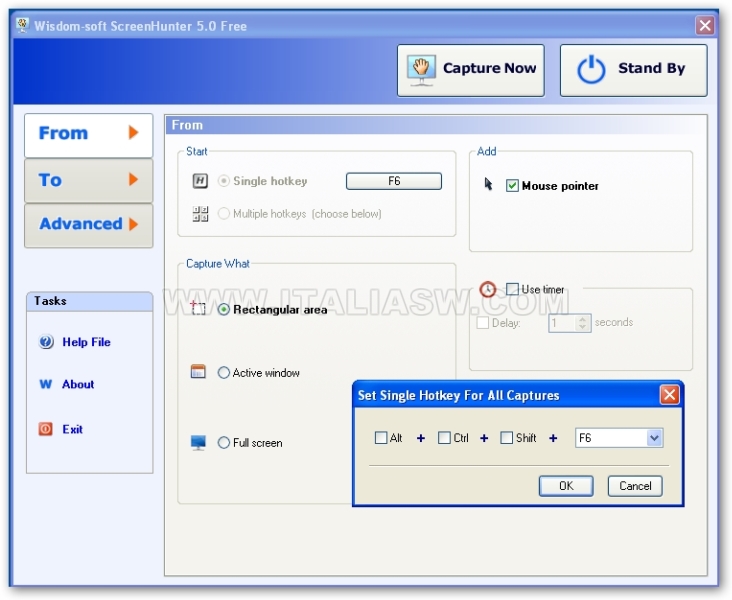This screenshot has height=600, width=732.
Task: Select the Single hotkey radio button
Action: pyautogui.click(x=224, y=181)
